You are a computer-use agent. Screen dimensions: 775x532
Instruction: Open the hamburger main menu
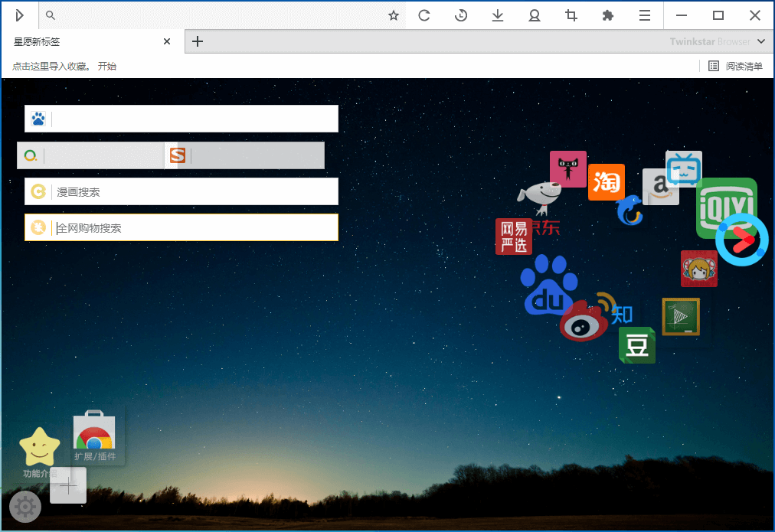coord(645,16)
